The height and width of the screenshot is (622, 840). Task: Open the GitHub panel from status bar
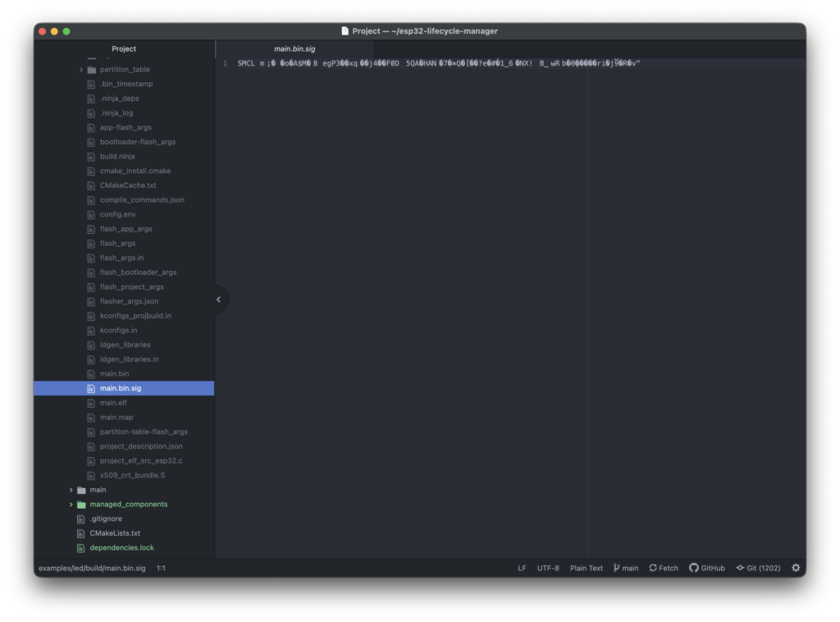pos(706,568)
